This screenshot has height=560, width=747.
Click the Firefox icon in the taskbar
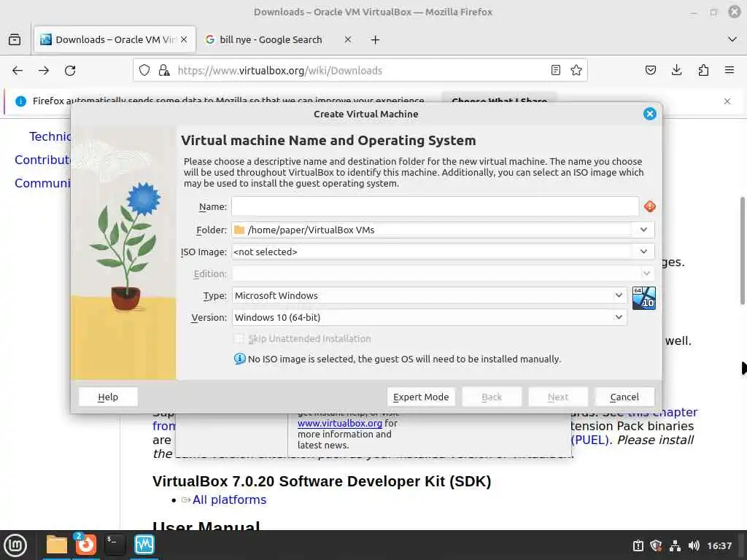tap(86, 544)
